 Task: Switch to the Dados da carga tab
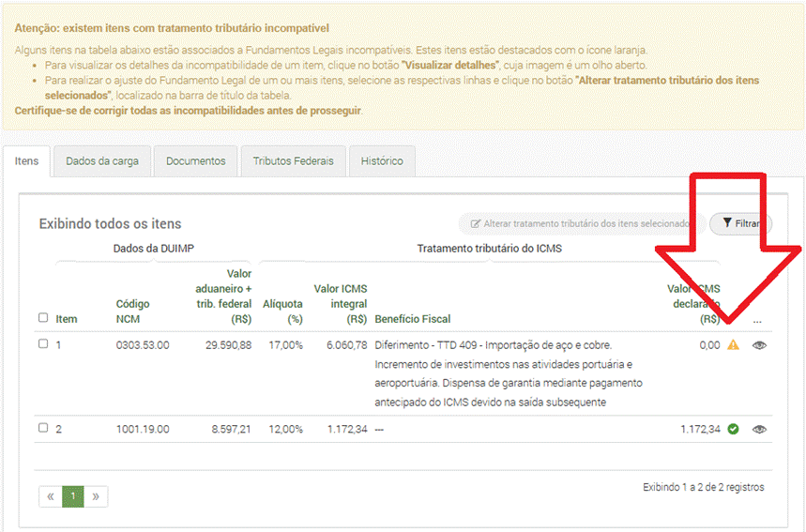pos(102,161)
